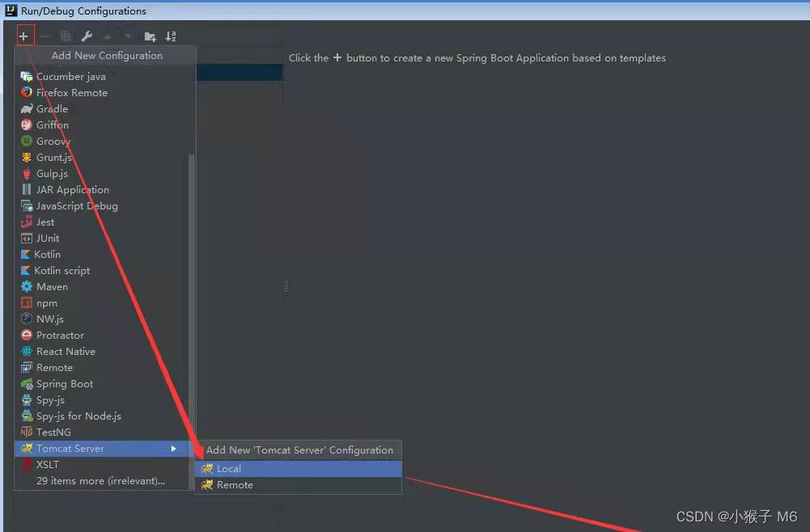Click the Cucumber java icon
The image size is (810, 532).
(x=27, y=76)
